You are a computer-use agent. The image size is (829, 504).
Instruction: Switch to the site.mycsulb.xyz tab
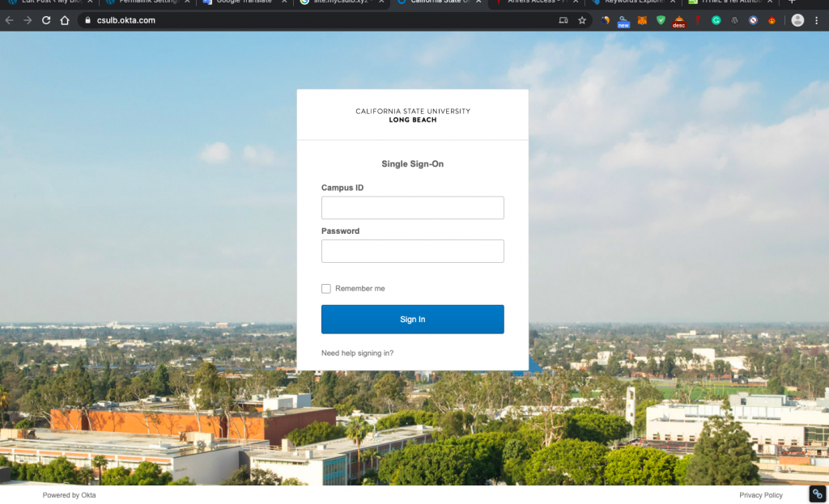[342, 2]
